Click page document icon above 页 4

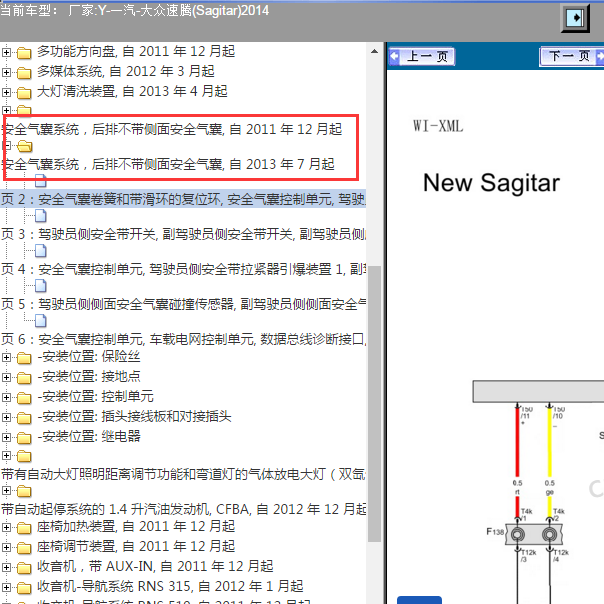click(41, 251)
